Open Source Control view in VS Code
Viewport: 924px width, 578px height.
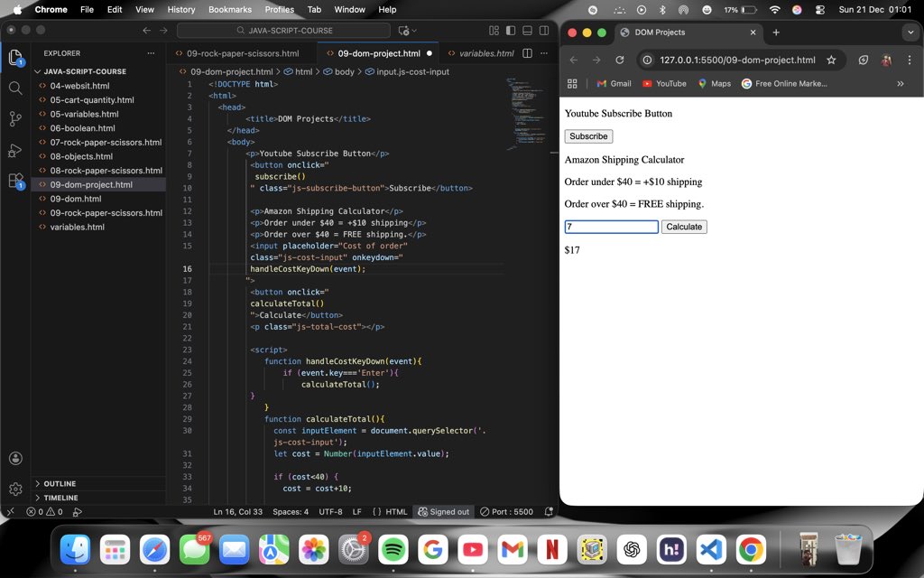(16, 119)
